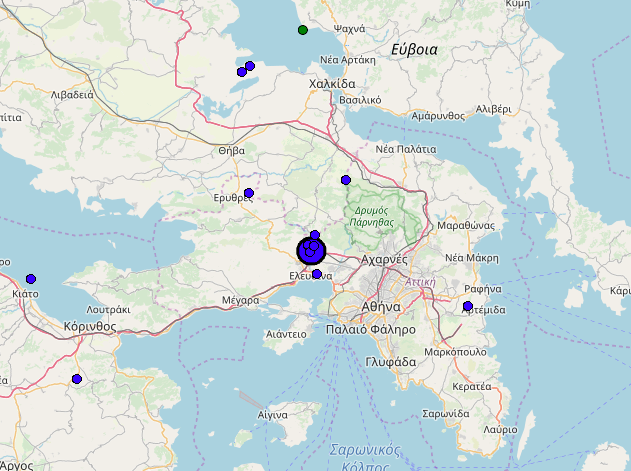Image resolution: width=631 pixels, height=471 pixels.
Task: Click the Αθήνα city label
Action: click(x=381, y=307)
